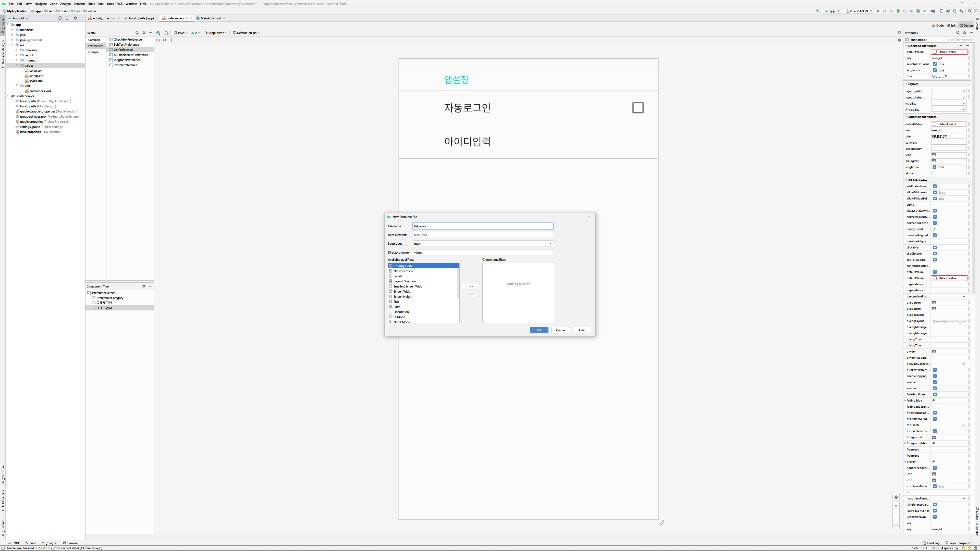This screenshot has height=551, width=980.
Task: Uncheck singleLine under Common Attributes
Action: (x=934, y=167)
